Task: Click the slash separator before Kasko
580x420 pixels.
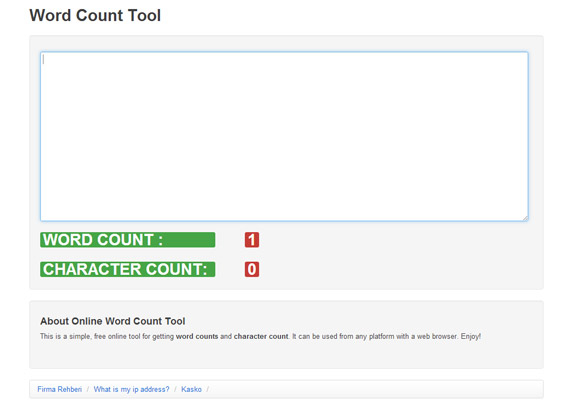Action: pyautogui.click(x=175, y=389)
